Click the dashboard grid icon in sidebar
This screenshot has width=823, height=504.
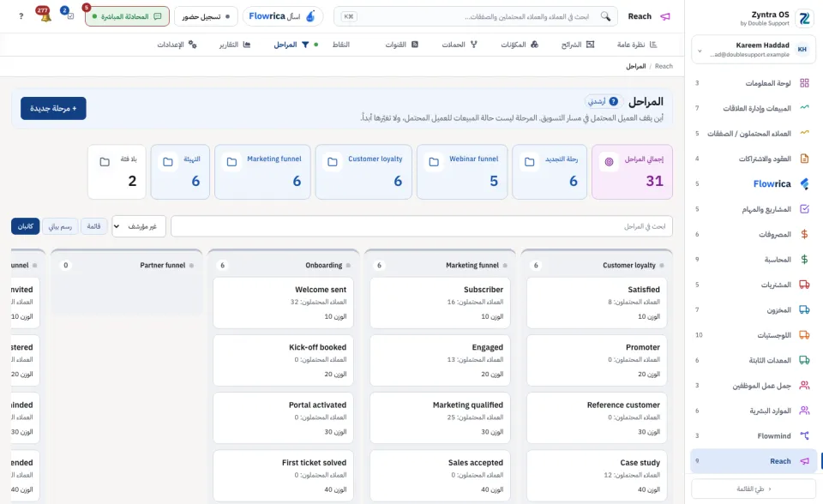pos(804,83)
